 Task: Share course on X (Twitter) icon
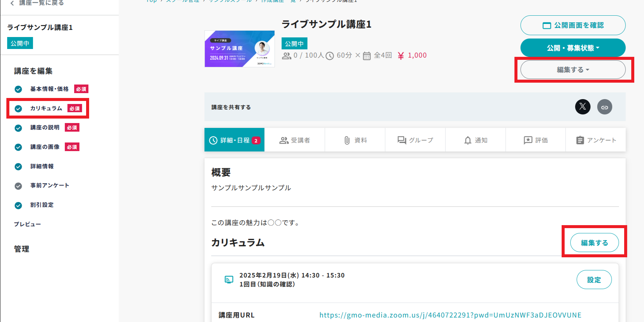(x=583, y=107)
